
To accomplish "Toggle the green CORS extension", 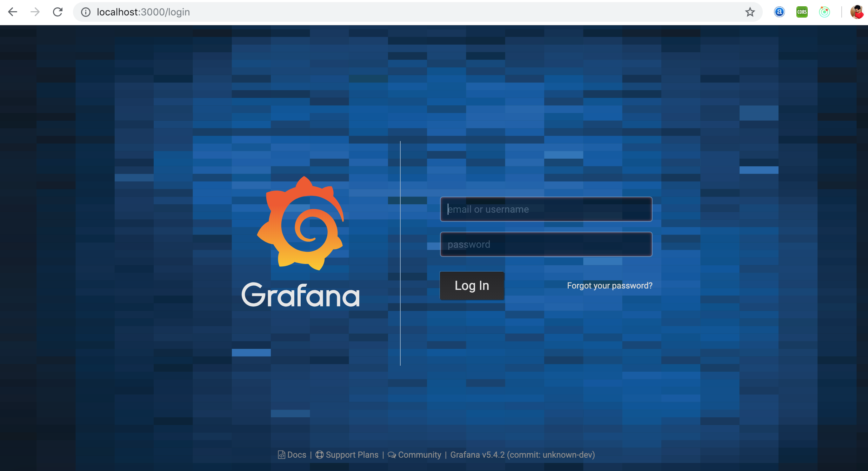I will [802, 12].
